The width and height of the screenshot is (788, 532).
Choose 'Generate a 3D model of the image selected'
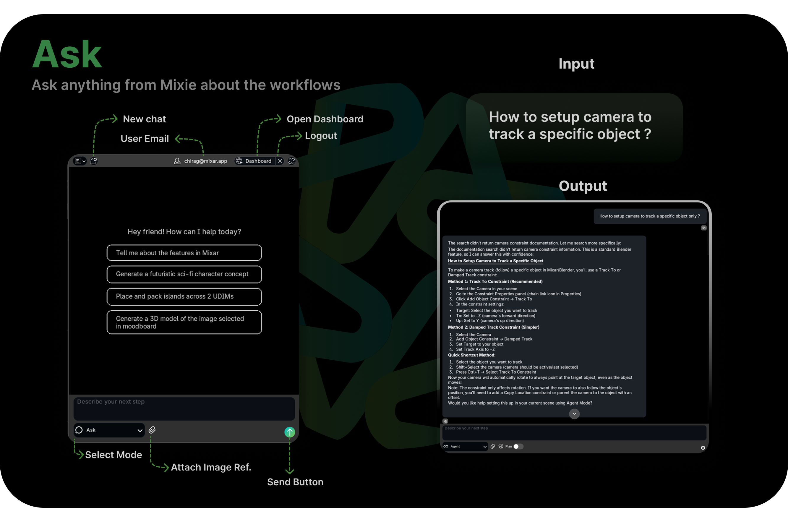(x=184, y=322)
